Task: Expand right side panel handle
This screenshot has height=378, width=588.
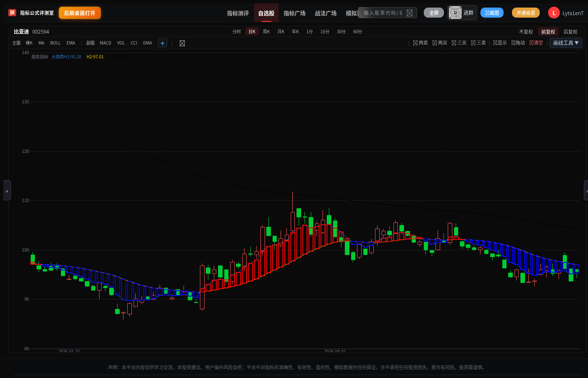Action: [586, 190]
